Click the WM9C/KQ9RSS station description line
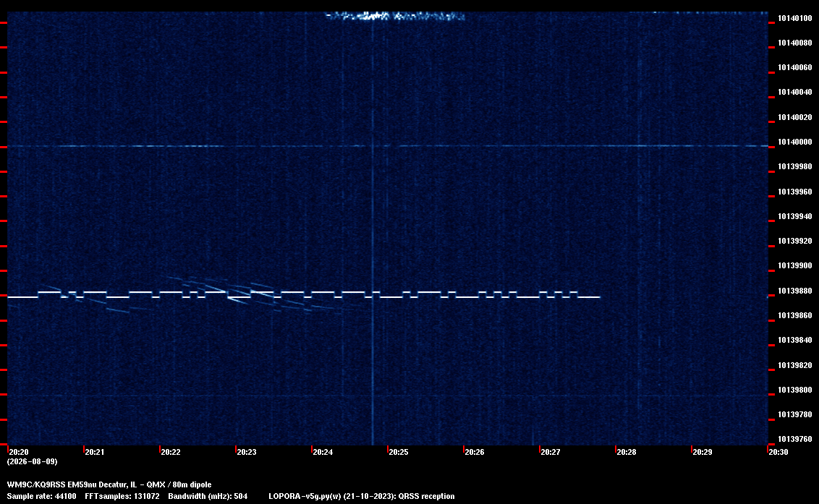This screenshot has height=504, width=819. click(109, 484)
